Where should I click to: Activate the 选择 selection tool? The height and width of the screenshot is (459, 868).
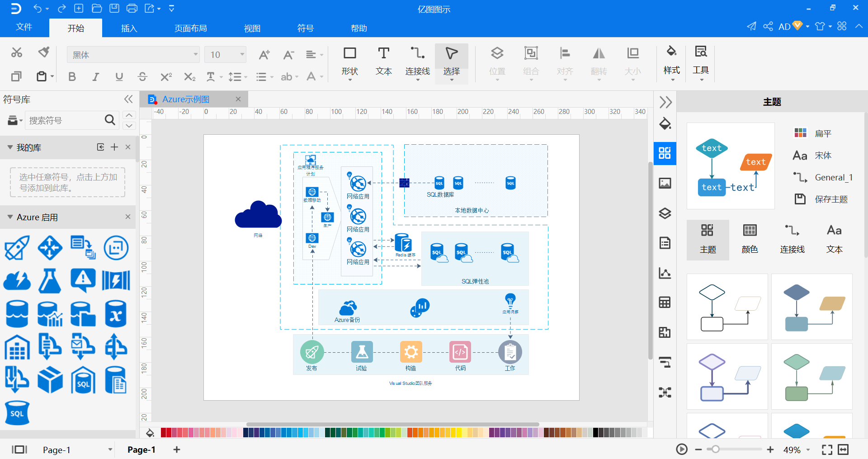point(451,63)
